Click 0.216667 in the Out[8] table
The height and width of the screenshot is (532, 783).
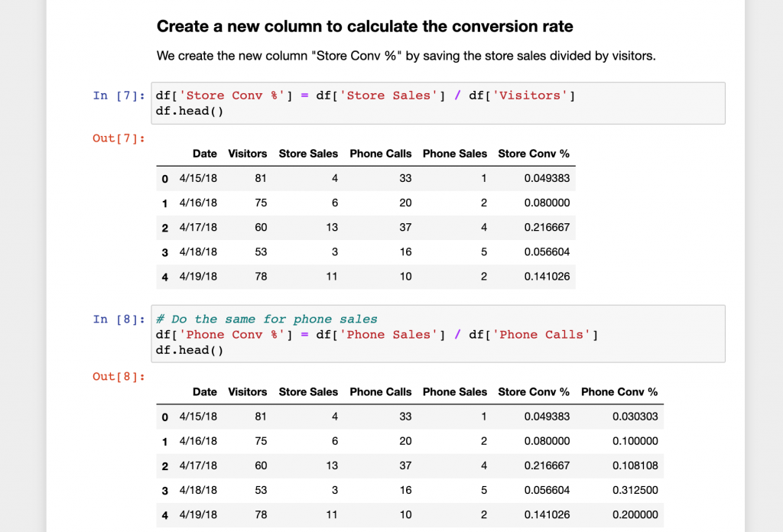(547, 465)
